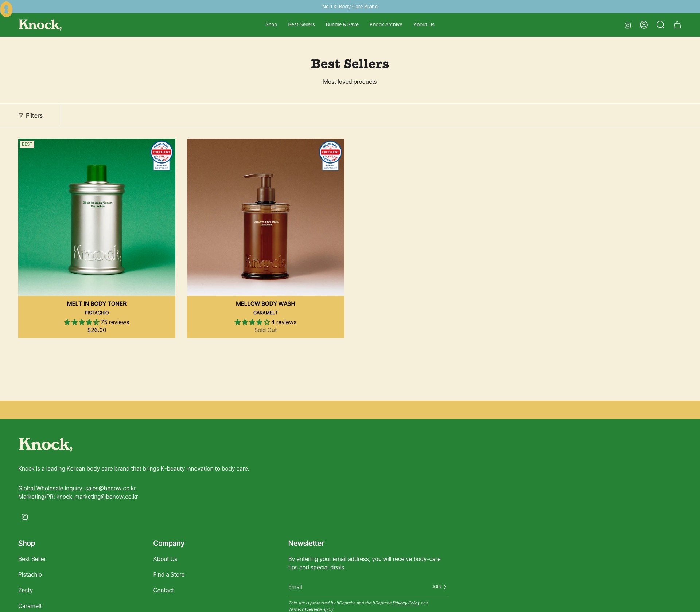Open Instagram icon in the header

(x=627, y=25)
